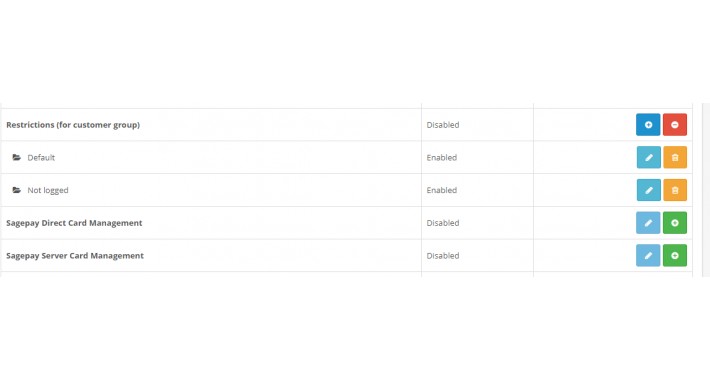Edit Sagepay Server Card Management extension
The width and height of the screenshot is (710, 380).
pyautogui.click(x=648, y=255)
